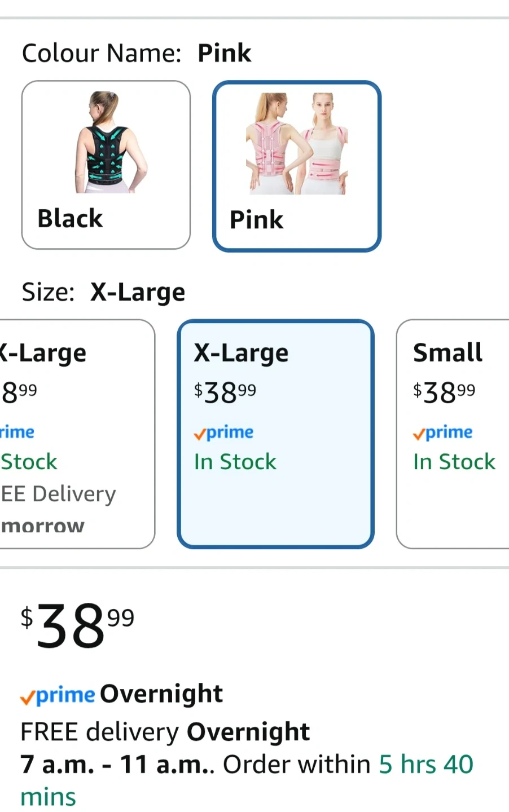This screenshot has height=812, width=509.
Task: Select the Black colour product thumbnail
Action: pos(110,143)
